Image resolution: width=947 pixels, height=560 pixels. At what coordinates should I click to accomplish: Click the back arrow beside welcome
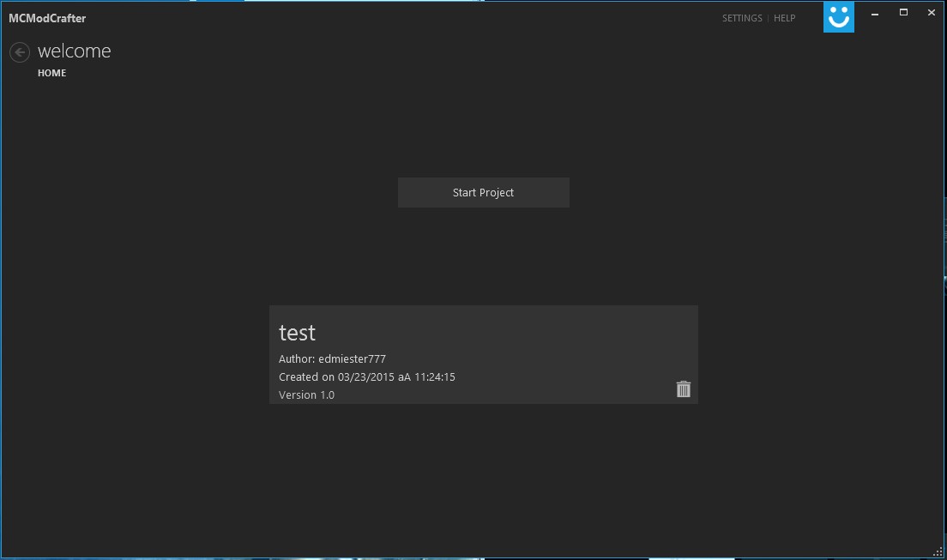point(19,52)
